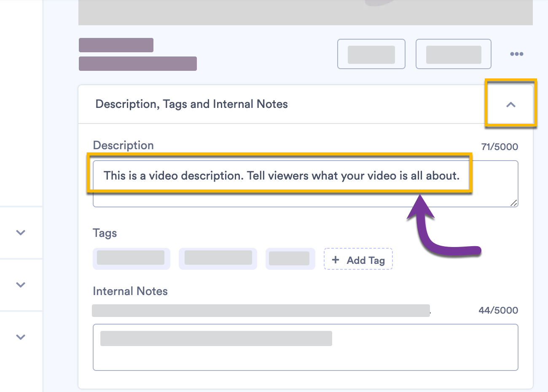Collapse the Description, Tags and Internal Notes section

tap(510, 105)
